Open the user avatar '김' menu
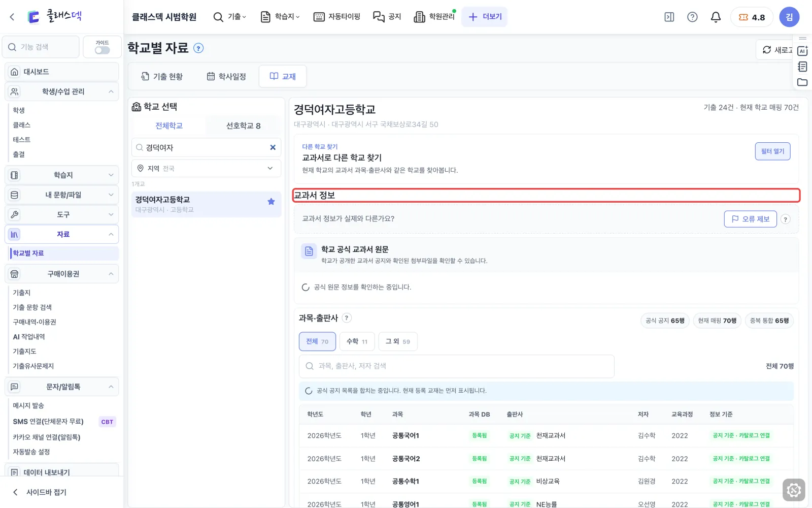Screen dimensions: 812x508 (789, 17)
